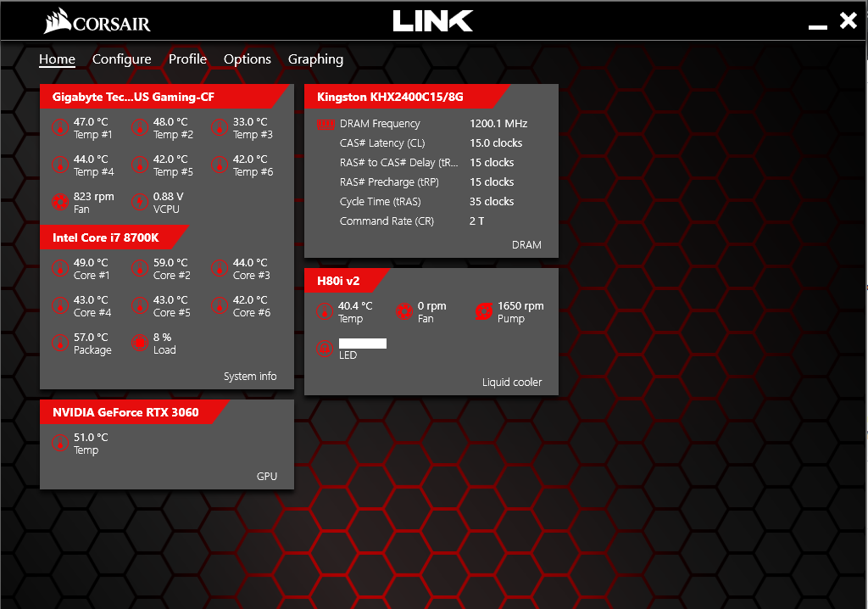The height and width of the screenshot is (609, 868).
Task: Open the Configure tab
Action: point(121,59)
